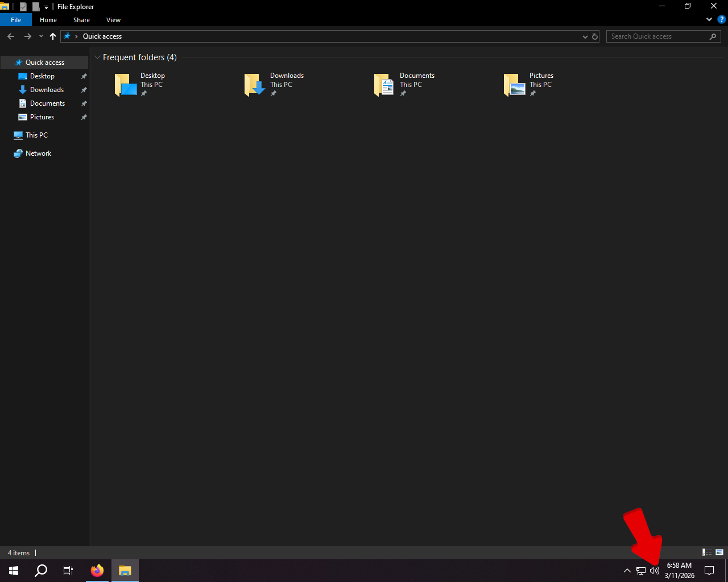Open the File Explorer Help icon
Image resolution: width=728 pixels, height=582 pixels.
721,19
